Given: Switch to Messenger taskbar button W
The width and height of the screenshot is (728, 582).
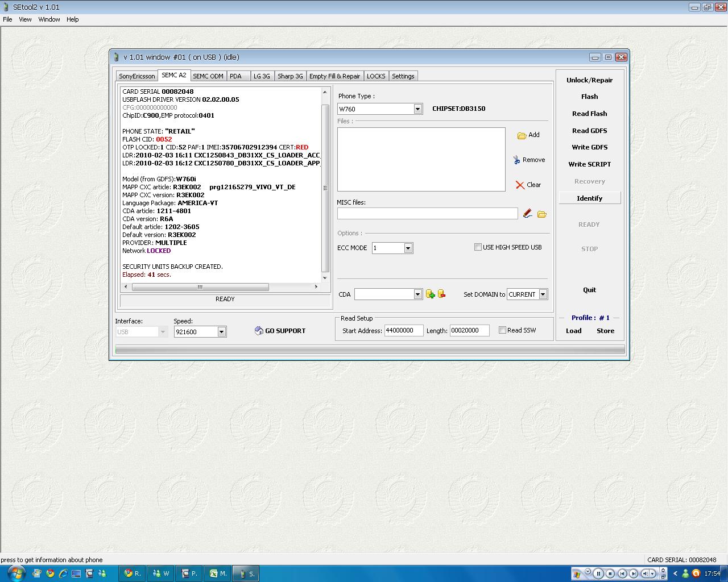Looking at the screenshot, I should tap(162, 573).
